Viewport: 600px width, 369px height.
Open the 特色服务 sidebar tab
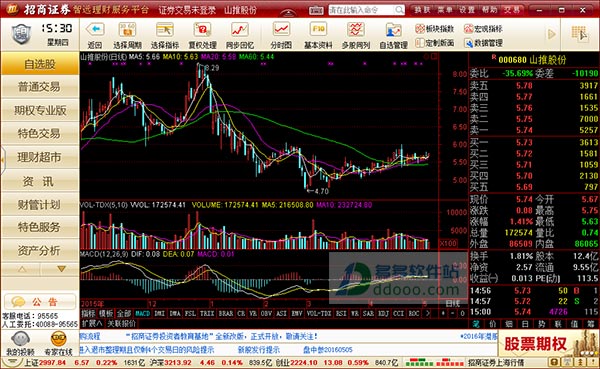click(40, 227)
